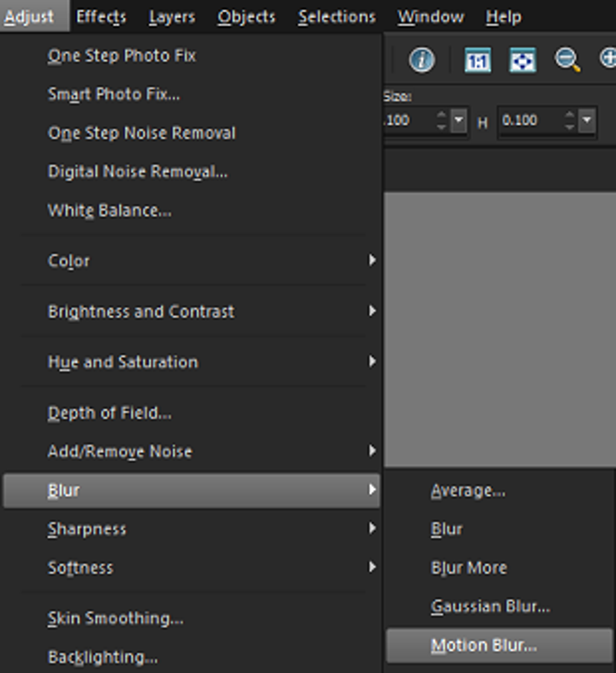Open the Effects menu
This screenshot has height=673, width=616.
[101, 17]
